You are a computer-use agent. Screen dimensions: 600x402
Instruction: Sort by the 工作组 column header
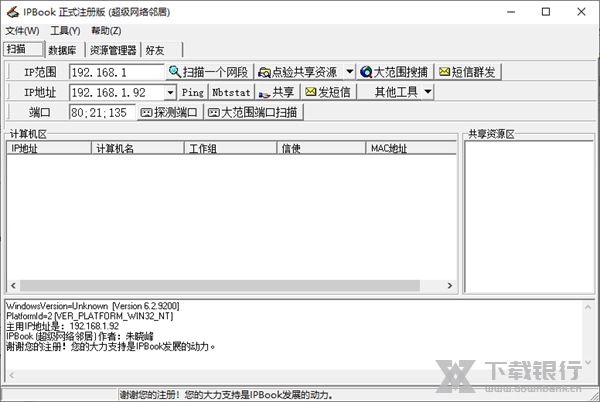tap(230, 148)
